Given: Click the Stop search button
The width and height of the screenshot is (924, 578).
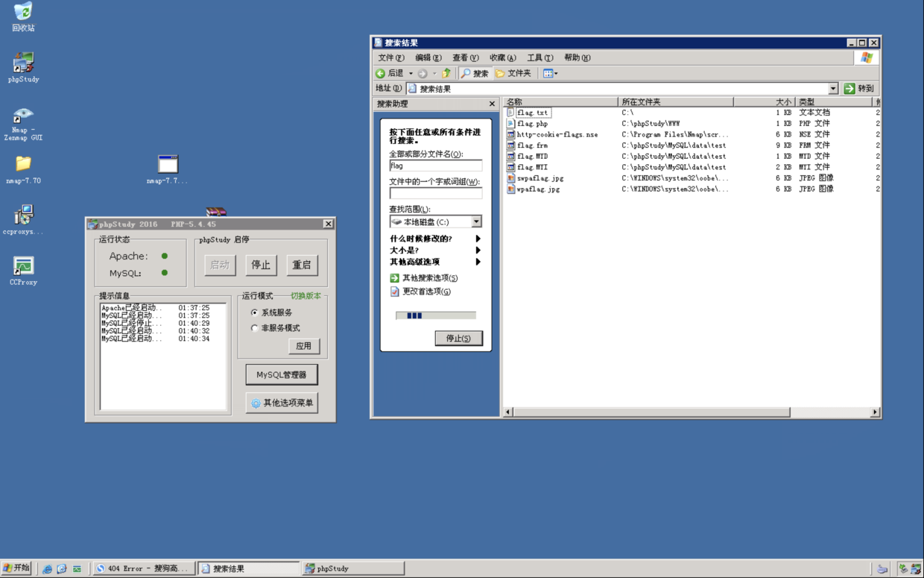Looking at the screenshot, I should tap(458, 338).
